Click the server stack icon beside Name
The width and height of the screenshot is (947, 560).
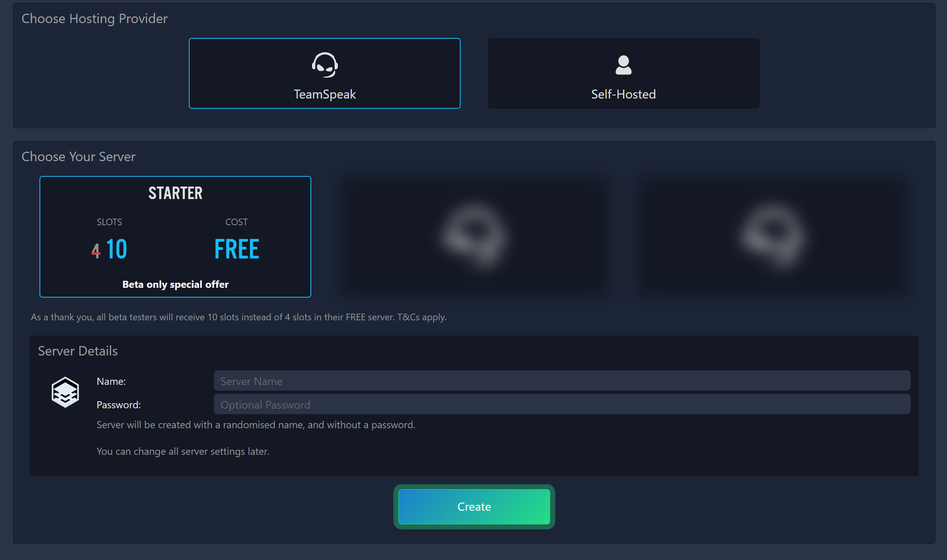click(x=65, y=392)
